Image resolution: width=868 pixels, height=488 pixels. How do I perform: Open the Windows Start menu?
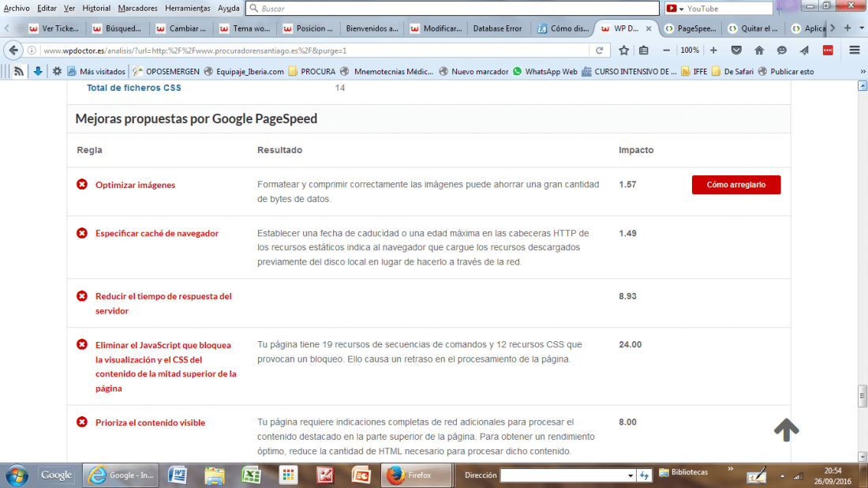(x=17, y=475)
